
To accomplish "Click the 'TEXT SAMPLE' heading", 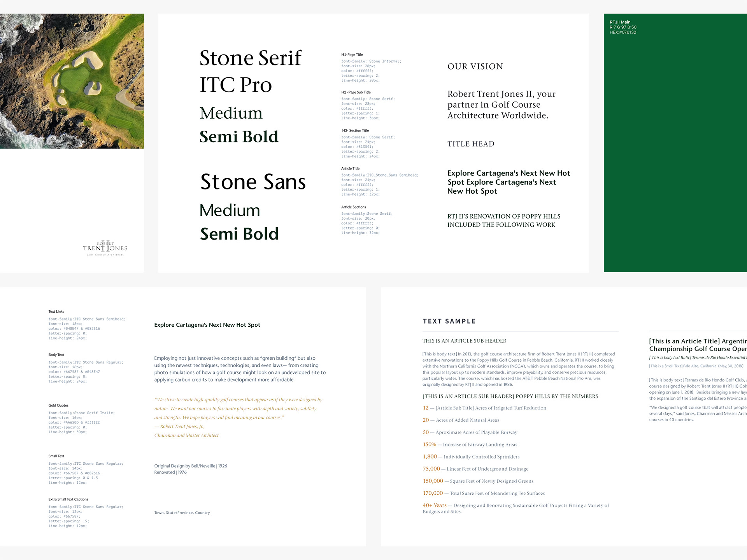I will coord(449,321).
